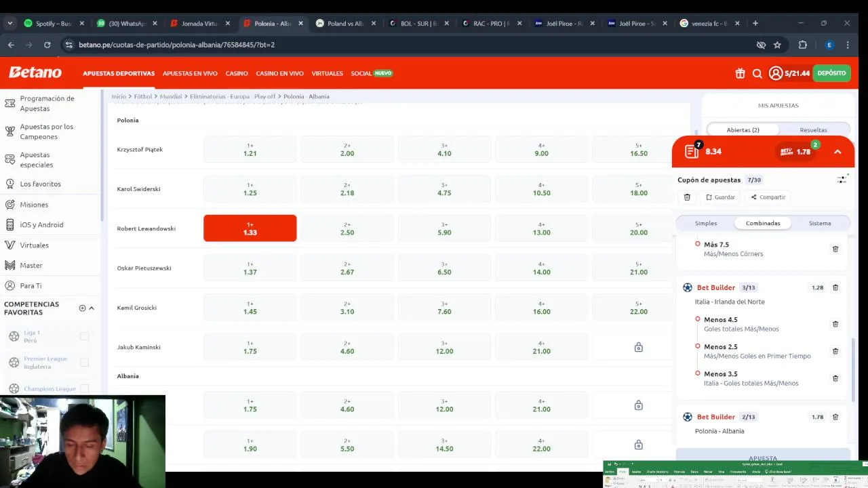This screenshot has width=868, height=488.
Task: Switch to Sistema tab in coupon
Action: click(x=820, y=223)
